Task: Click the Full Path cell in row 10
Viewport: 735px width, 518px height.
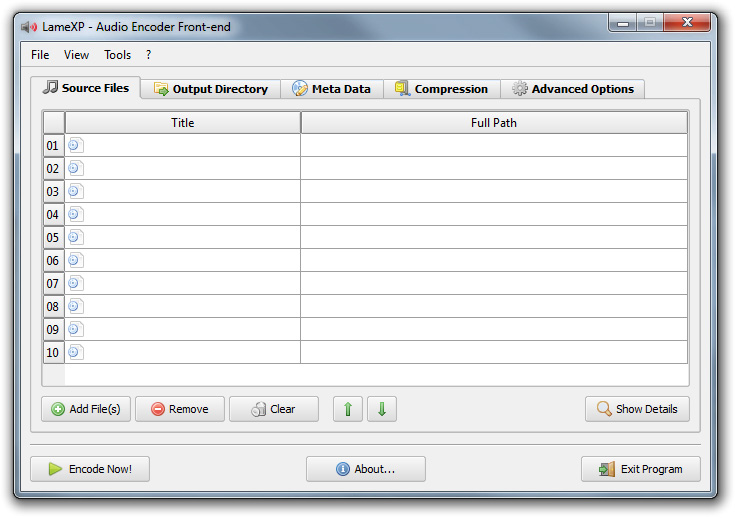Action: click(x=494, y=352)
